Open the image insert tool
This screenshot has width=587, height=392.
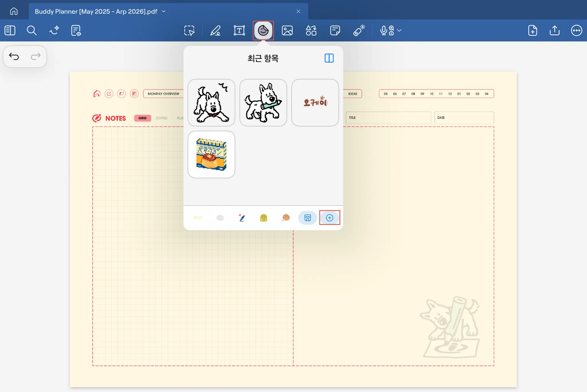click(287, 30)
